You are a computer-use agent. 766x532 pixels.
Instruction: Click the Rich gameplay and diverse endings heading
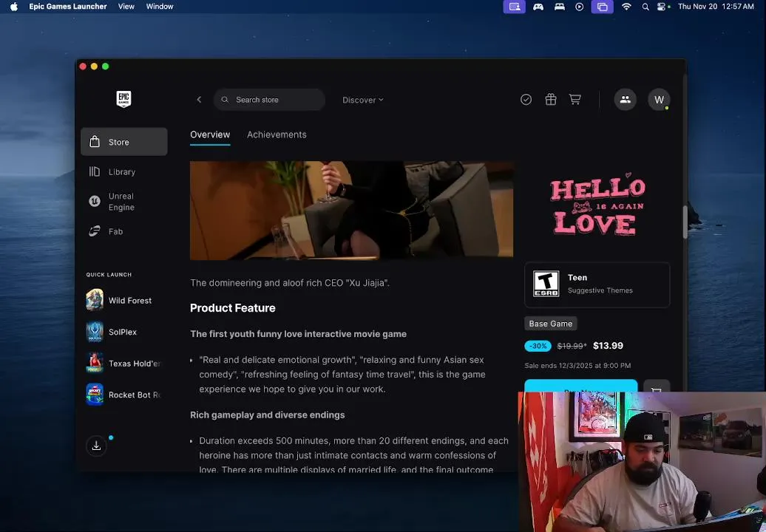tap(267, 415)
